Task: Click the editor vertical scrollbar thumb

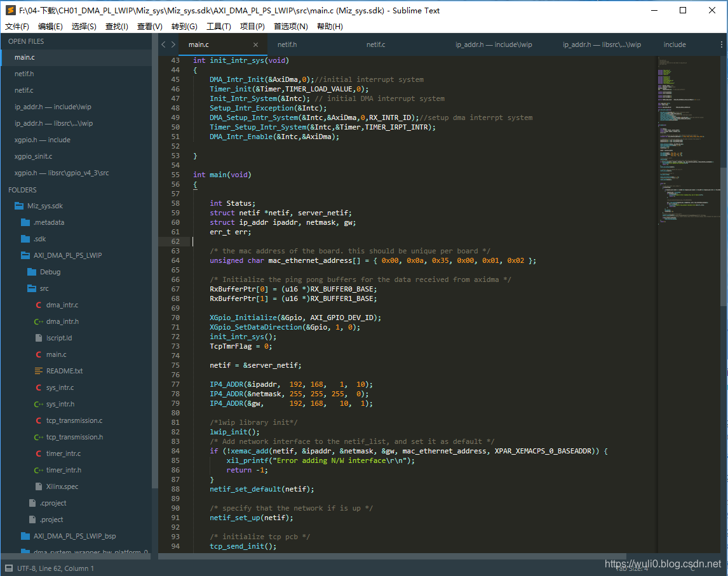Action: point(723,236)
